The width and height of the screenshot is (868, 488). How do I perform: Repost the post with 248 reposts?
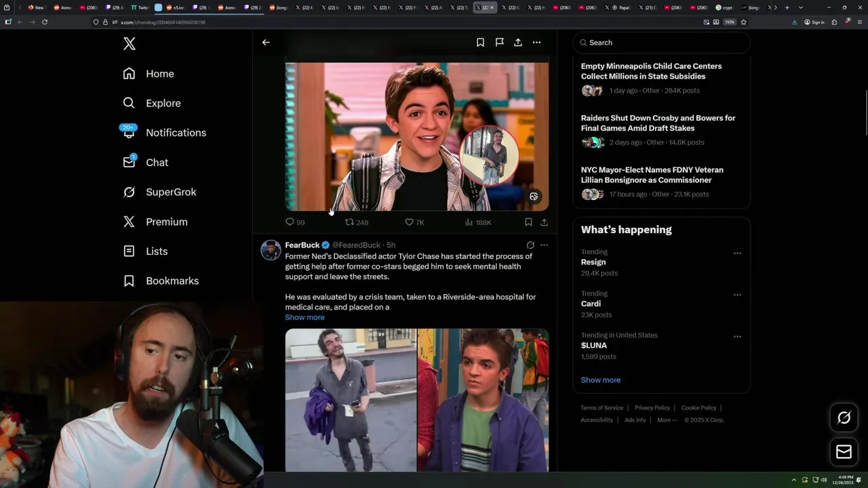357,222
